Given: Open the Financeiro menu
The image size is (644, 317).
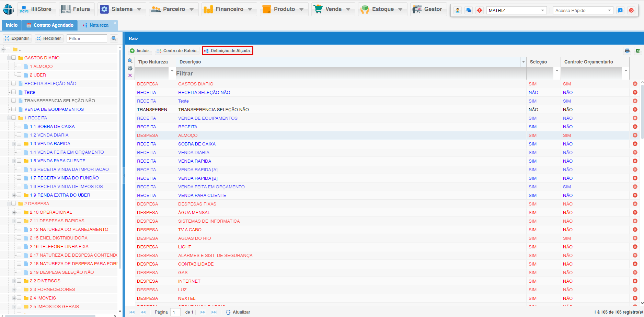Looking at the screenshot, I should (229, 9).
